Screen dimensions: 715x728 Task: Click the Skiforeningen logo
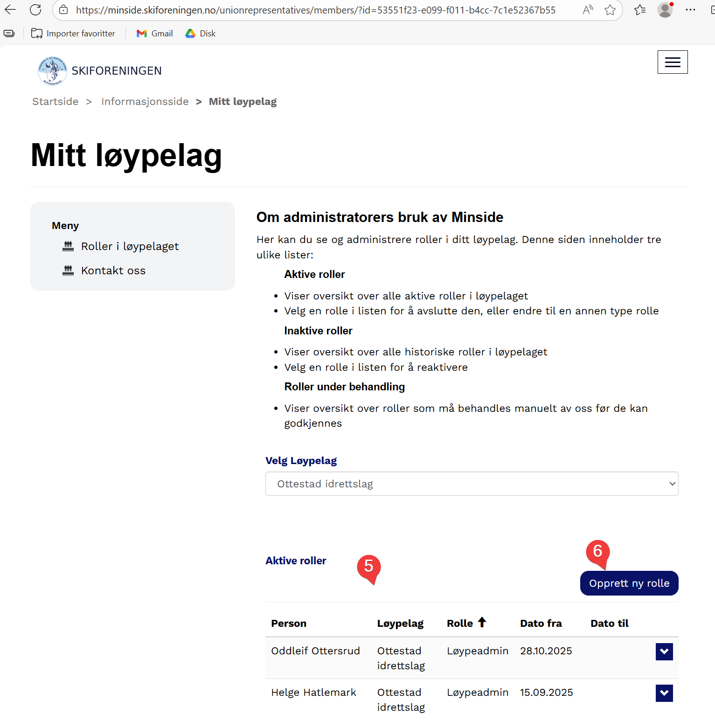[53, 71]
